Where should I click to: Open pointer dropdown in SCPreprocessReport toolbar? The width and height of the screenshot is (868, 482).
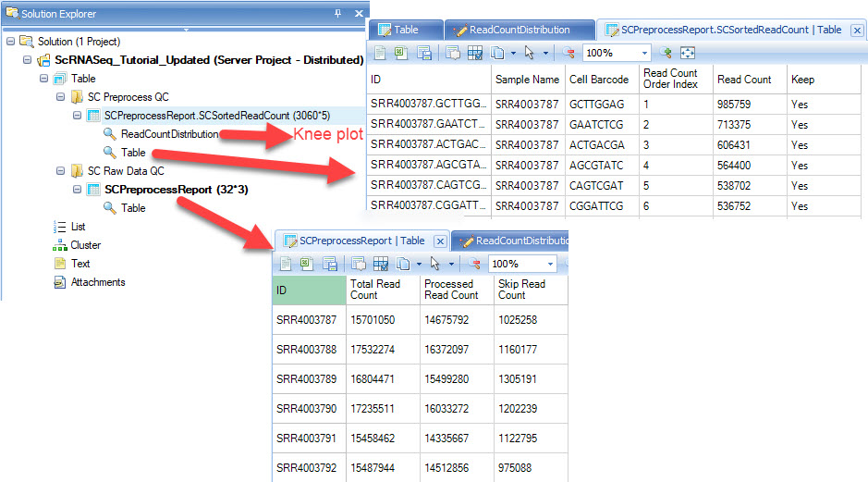tap(451, 265)
